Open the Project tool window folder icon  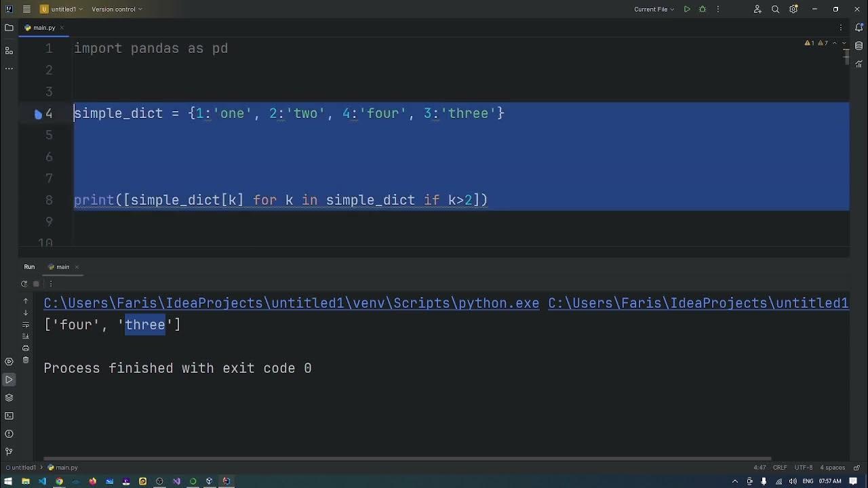(9, 28)
